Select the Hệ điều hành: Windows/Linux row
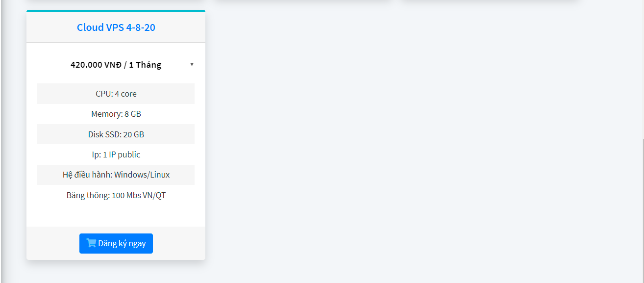 coord(116,175)
